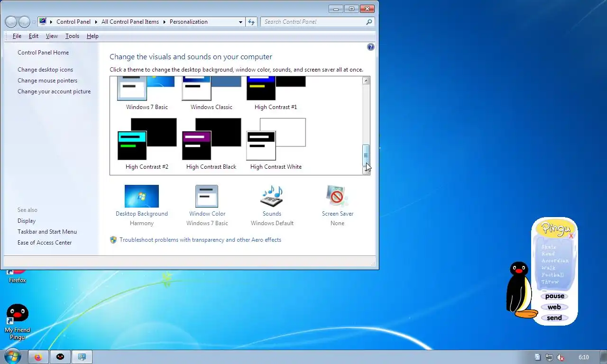Click Troubleshoot problems with transparency link
Screen dimensions: 607x364
pos(200,240)
